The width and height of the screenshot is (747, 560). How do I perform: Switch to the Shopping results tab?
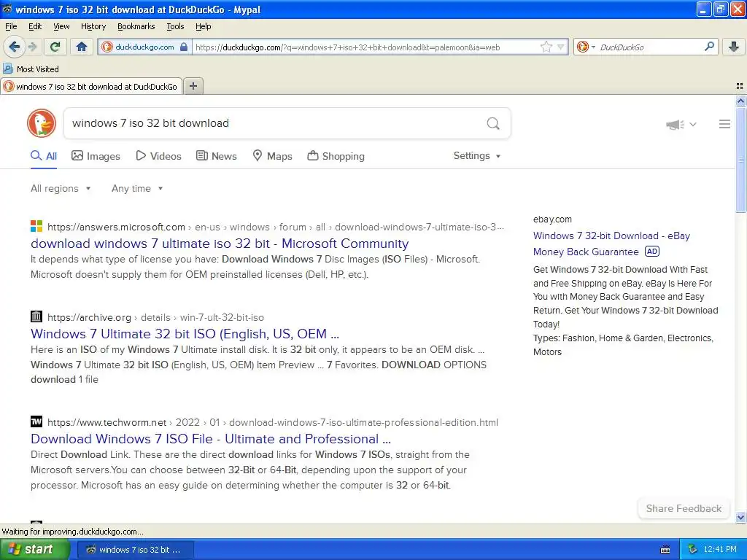336,156
